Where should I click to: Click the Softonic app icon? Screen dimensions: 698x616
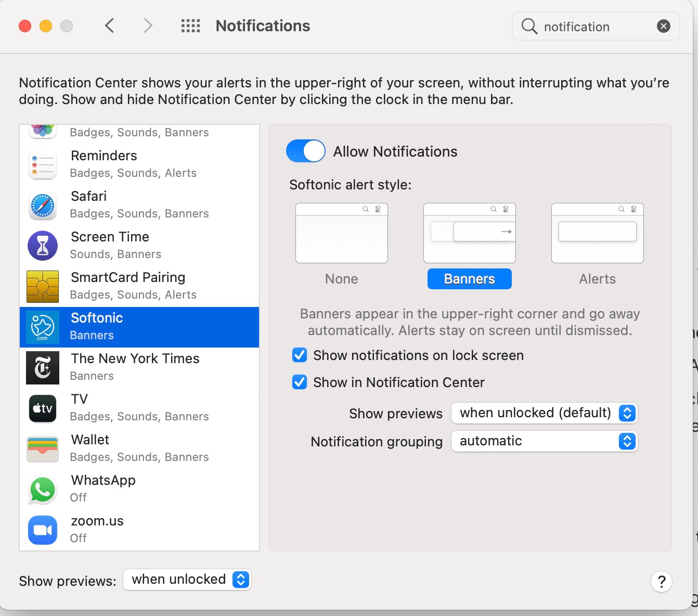[43, 327]
